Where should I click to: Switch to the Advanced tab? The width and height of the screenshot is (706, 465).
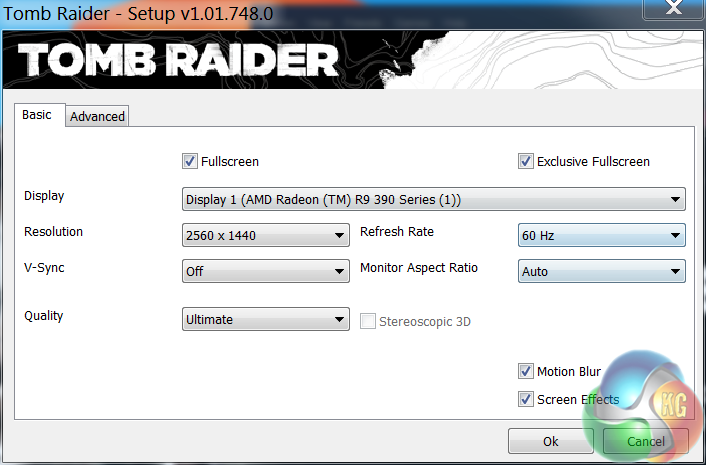coord(97,116)
